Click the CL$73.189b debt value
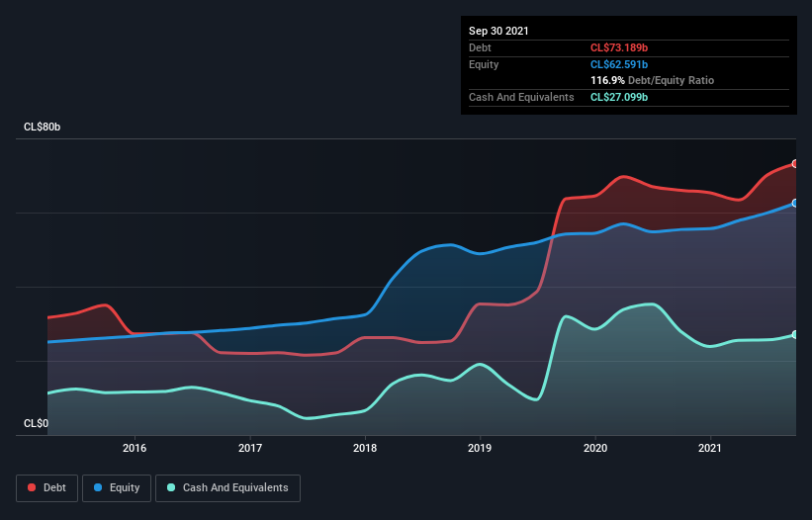This screenshot has width=812, height=520. (619, 47)
